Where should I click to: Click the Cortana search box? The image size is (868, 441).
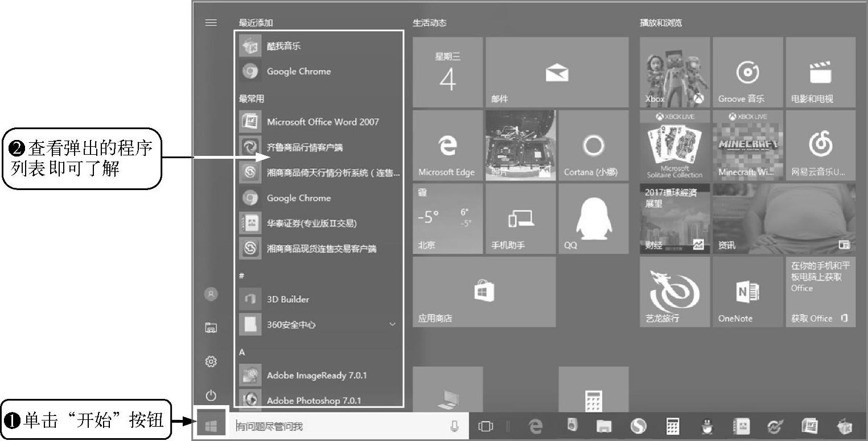(349, 426)
